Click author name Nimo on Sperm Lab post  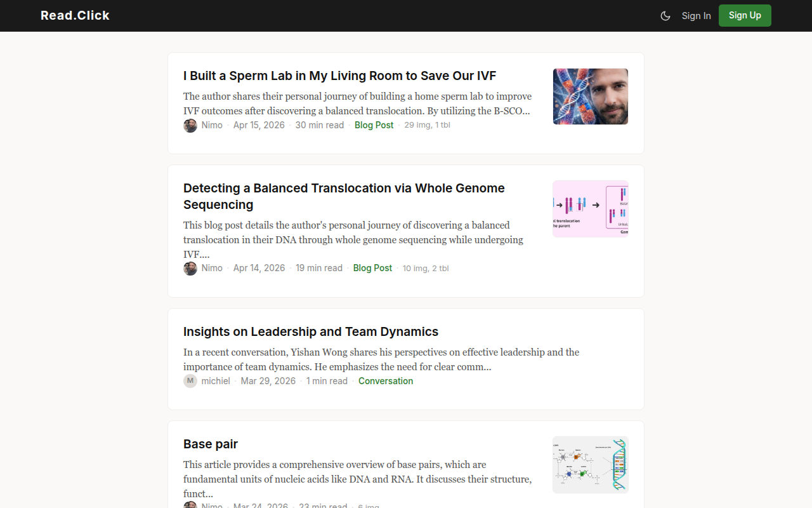tap(212, 125)
